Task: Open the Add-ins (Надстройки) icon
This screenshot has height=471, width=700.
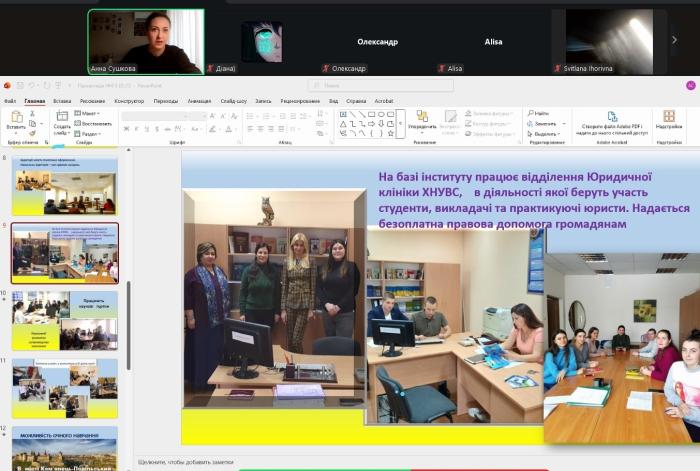Action: pos(669,116)
